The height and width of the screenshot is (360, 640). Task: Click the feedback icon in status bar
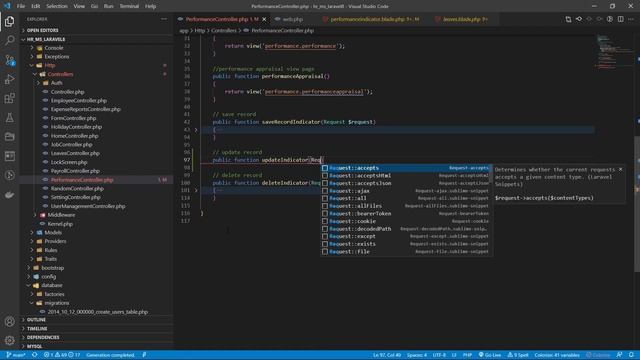[619, 355]
